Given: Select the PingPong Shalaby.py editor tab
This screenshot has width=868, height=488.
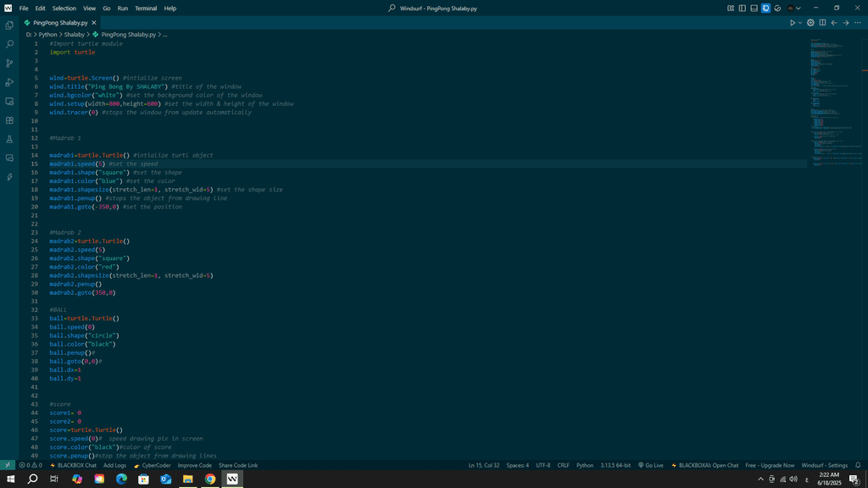Looking at the screenshot, I should [60, 23].
